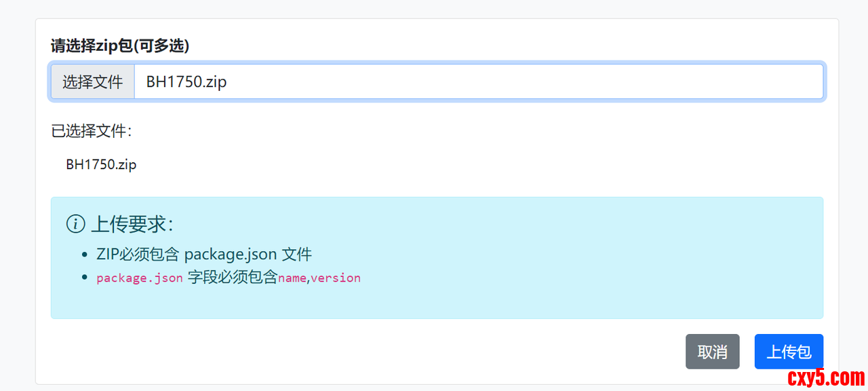Click the blue 上传包 button
The height and width of the screenshot is (391, 868).
[x=789, y=352]
